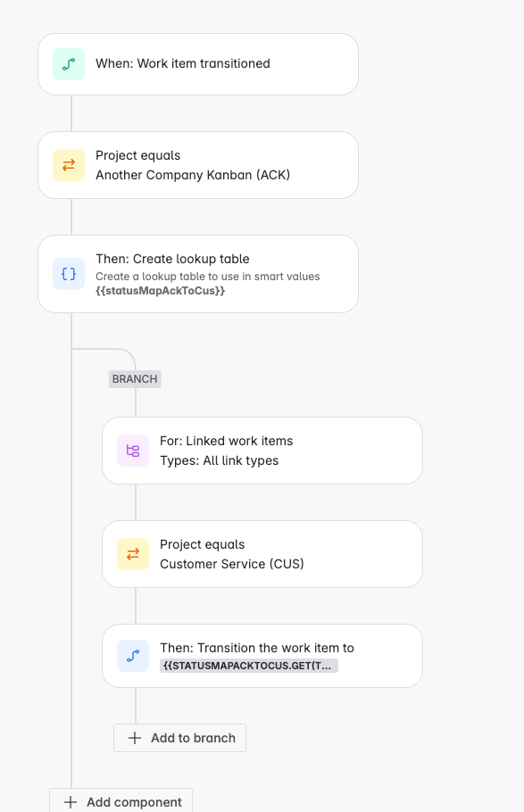Open the When: Work item transitioned trigger
Screen dimensions: 524x812
[198, 64]
